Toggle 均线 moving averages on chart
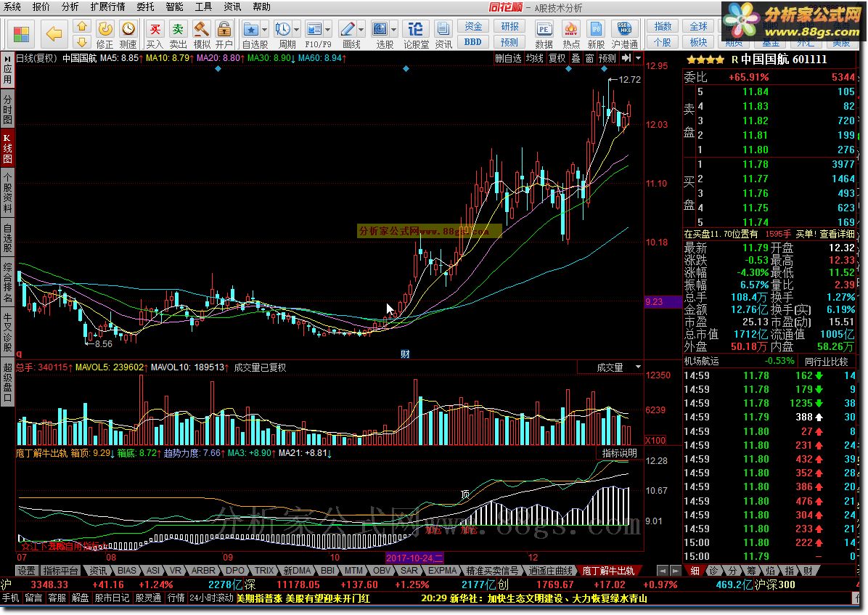This screenshot has height=615, width=868. [534, 58]
